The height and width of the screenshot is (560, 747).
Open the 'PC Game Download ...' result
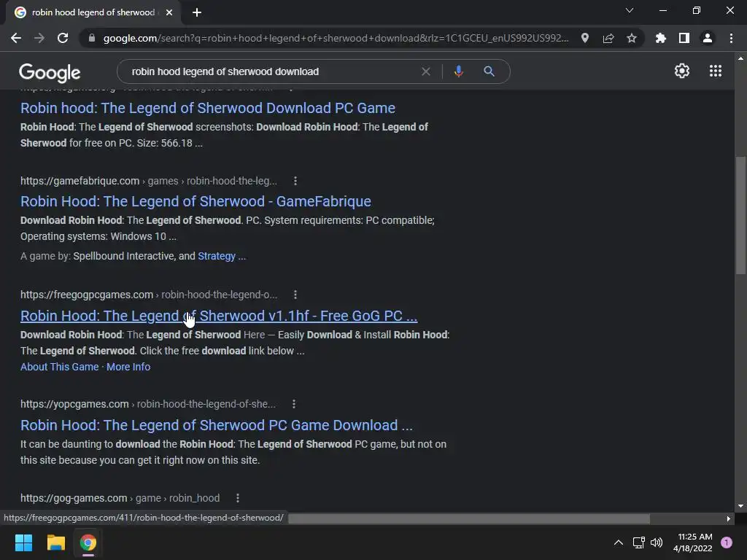tap(216, 425)
